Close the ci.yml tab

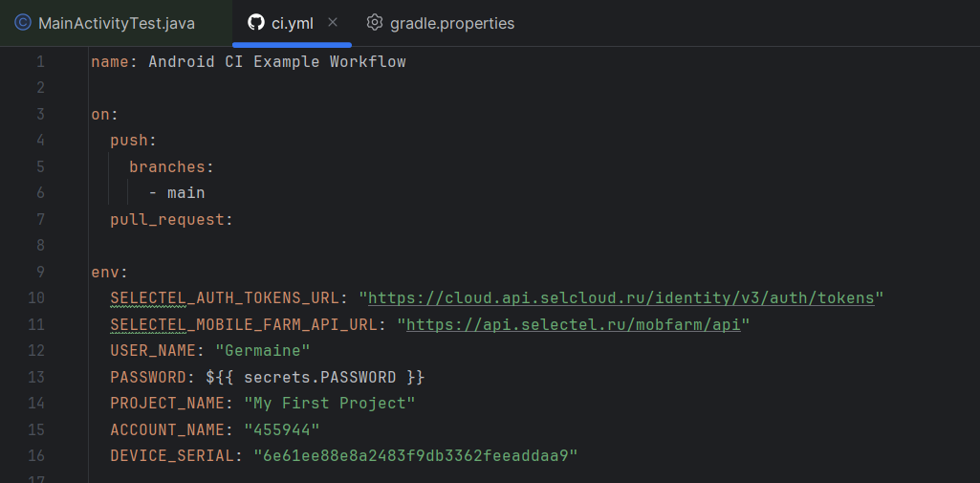[333, 23]
